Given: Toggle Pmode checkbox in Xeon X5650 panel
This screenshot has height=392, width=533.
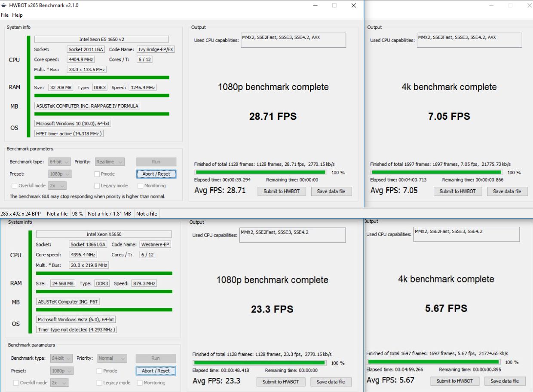Looking at the screenshot, I should coord(99,371).
